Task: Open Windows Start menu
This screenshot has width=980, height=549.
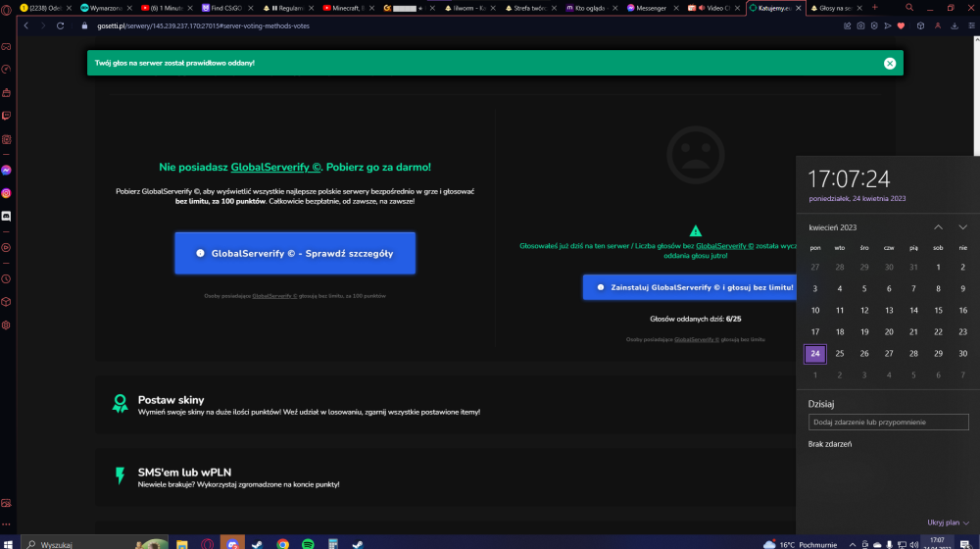Action: pos(8,544)
